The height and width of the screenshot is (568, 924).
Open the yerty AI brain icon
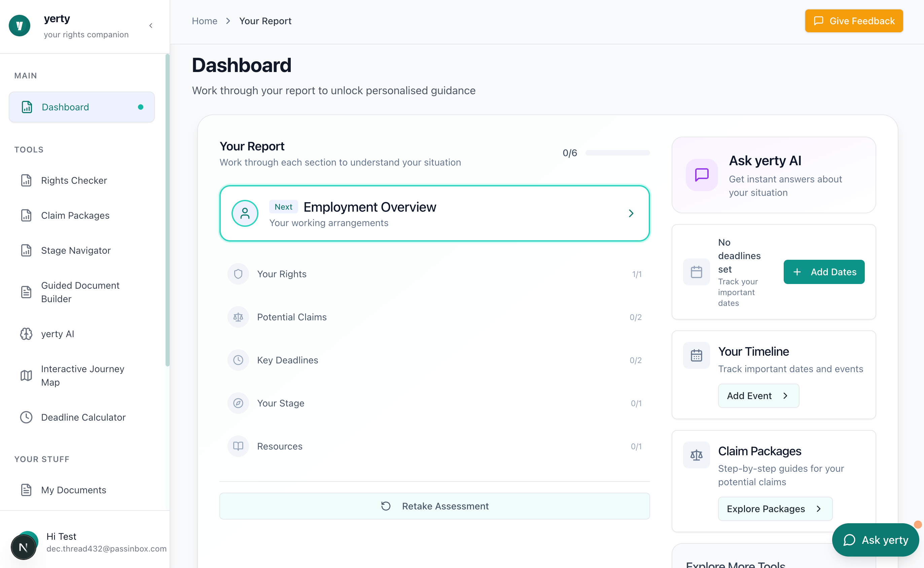[x=26, y=334]
